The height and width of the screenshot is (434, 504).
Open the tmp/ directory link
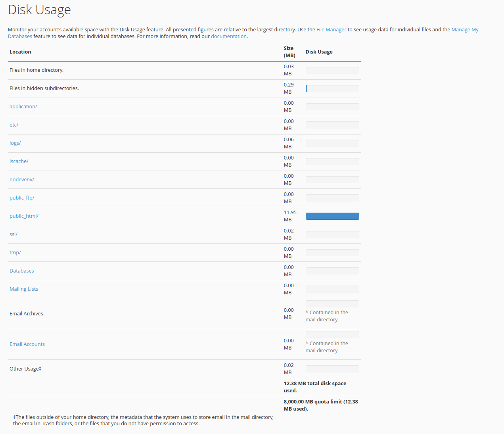pyautogui.click(x=15, y=253)
